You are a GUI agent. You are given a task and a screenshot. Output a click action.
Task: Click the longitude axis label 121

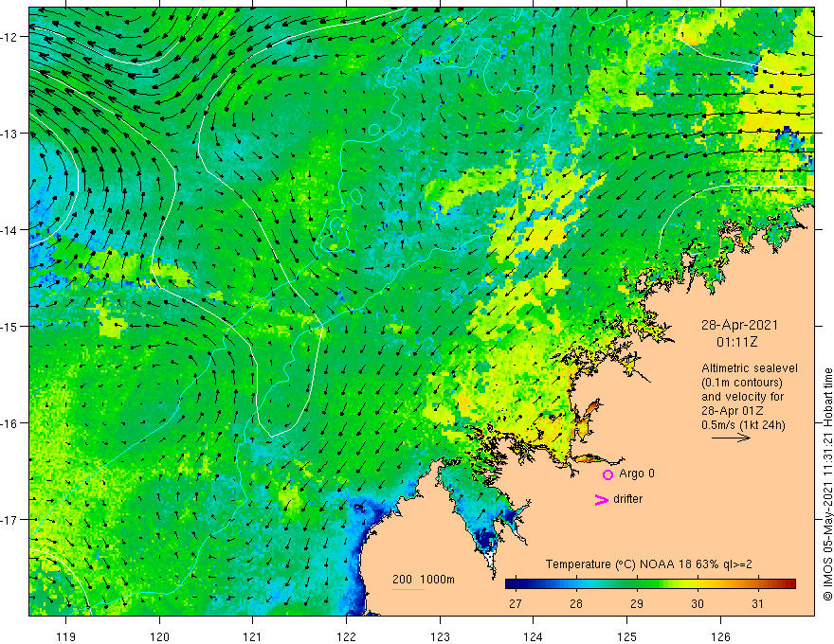pyautogui.click(x=253, y=636)
